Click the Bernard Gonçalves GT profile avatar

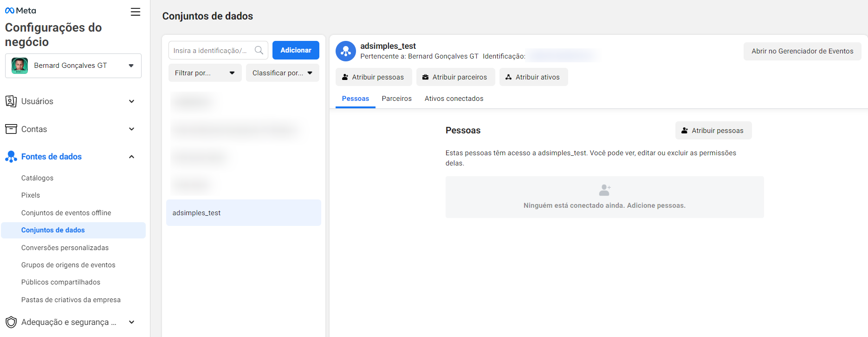pos(19,66)
